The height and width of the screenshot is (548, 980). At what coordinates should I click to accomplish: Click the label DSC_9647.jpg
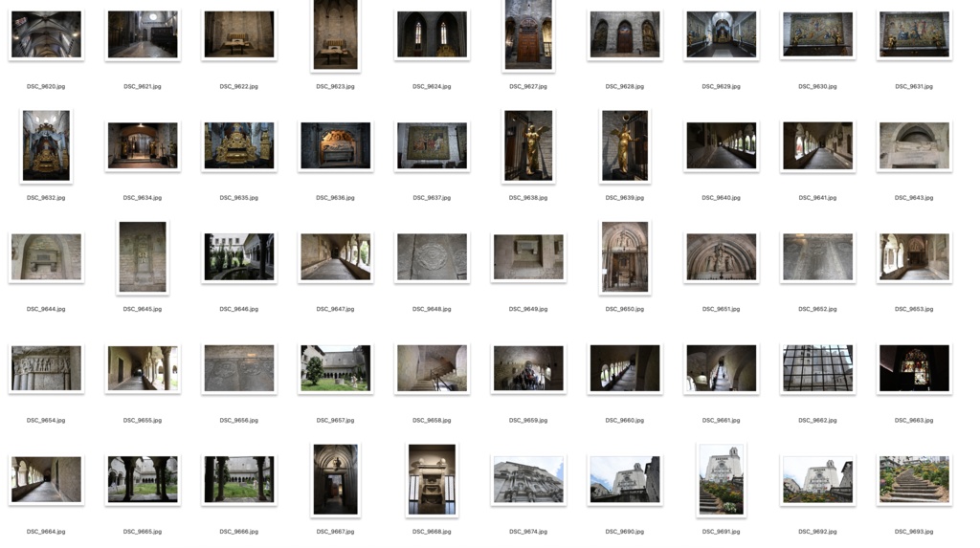(x=336, y=309)
